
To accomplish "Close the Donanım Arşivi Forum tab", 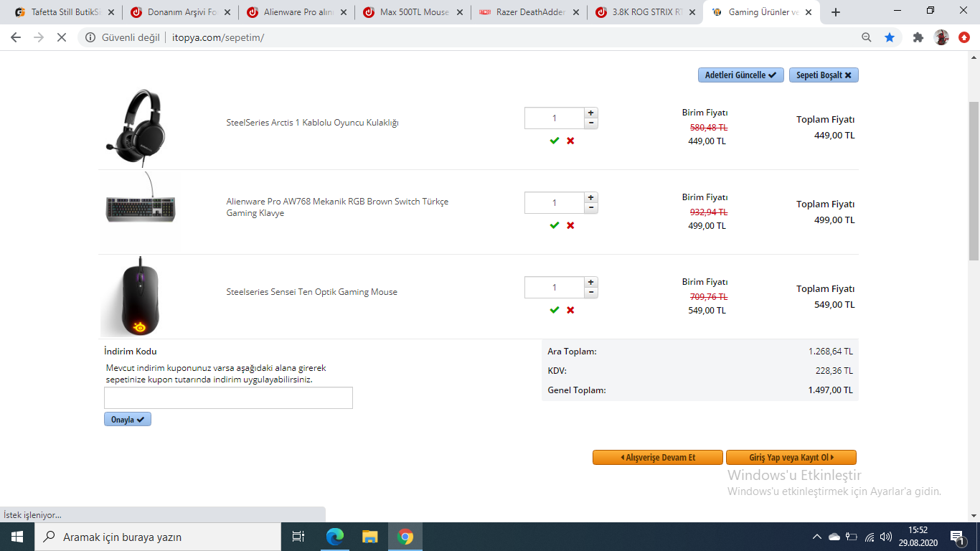I will click(227, 12).
